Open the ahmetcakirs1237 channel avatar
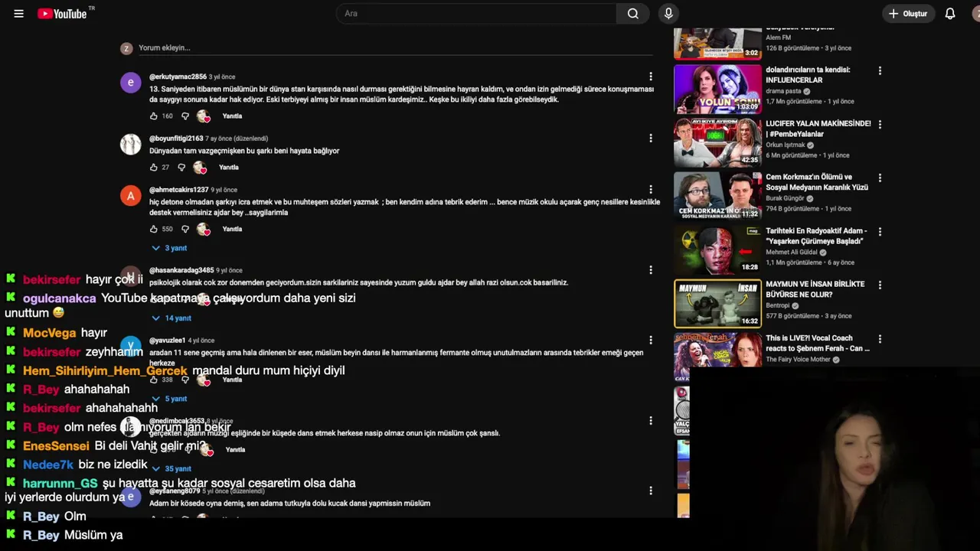Viewport: 980px width, 551px height. (x=131, y=196)
